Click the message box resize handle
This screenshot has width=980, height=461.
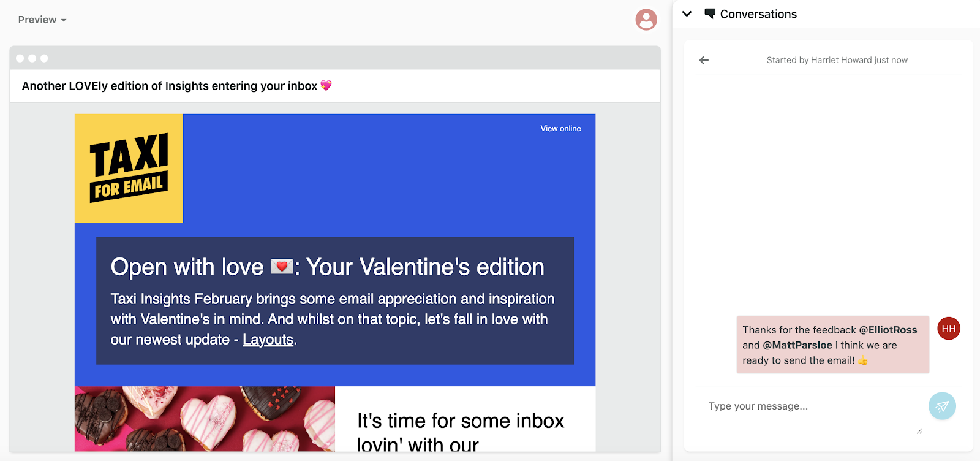(919, 431)
